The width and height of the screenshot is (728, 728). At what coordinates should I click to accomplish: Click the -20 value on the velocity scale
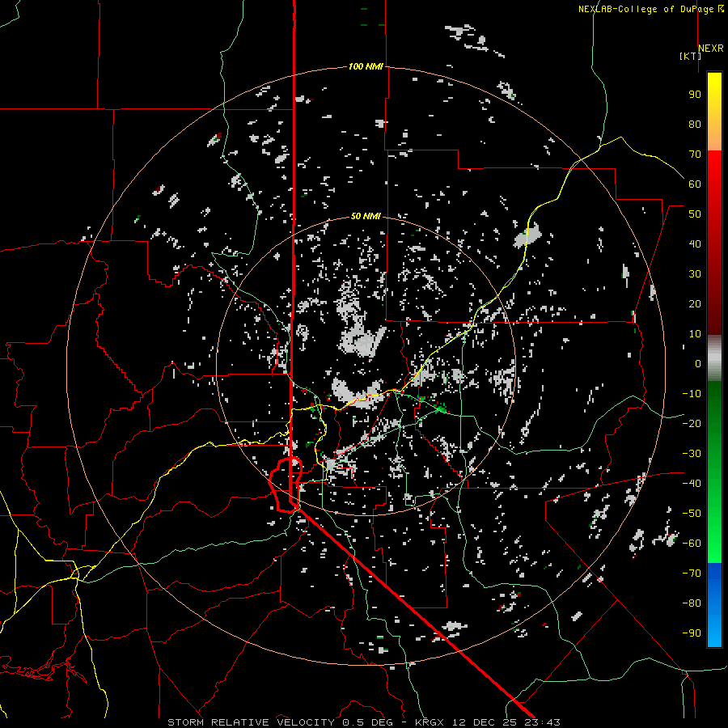point(692,423)
